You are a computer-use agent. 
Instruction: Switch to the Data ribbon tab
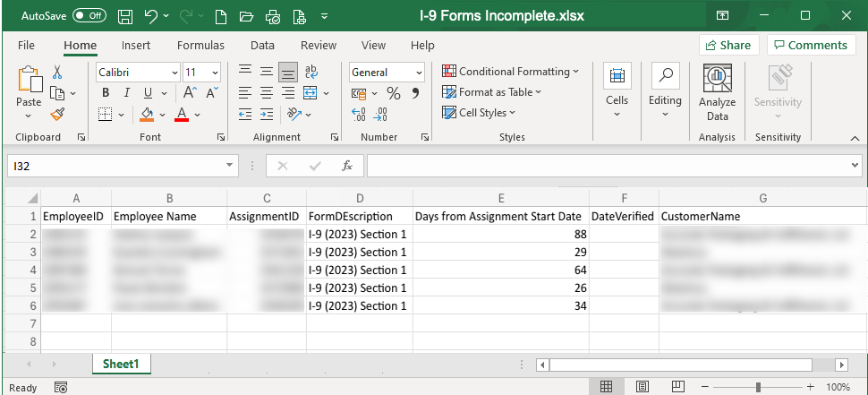pyautogui.click(x=262, y=46)
